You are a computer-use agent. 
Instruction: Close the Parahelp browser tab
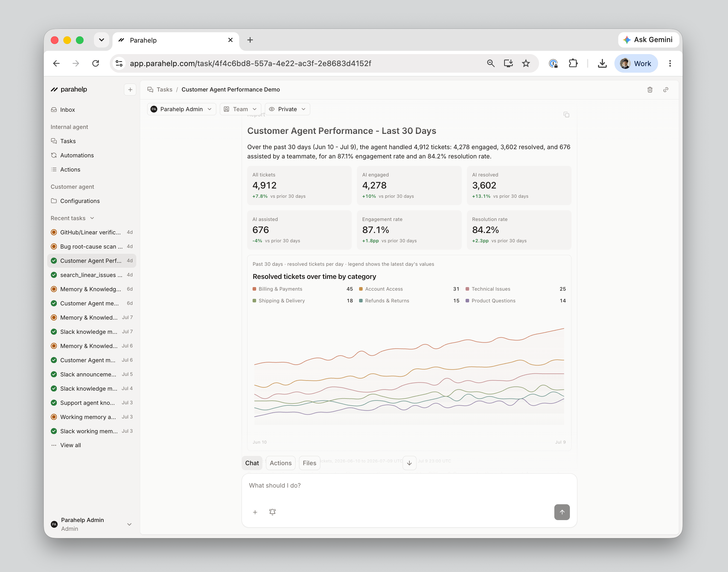click(230, 40)
